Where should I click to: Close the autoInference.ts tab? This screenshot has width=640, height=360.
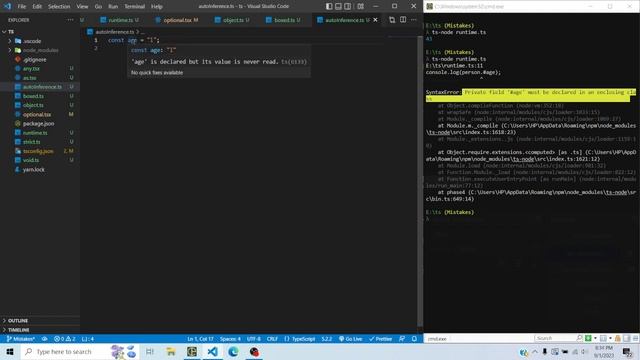click(376, 20)
